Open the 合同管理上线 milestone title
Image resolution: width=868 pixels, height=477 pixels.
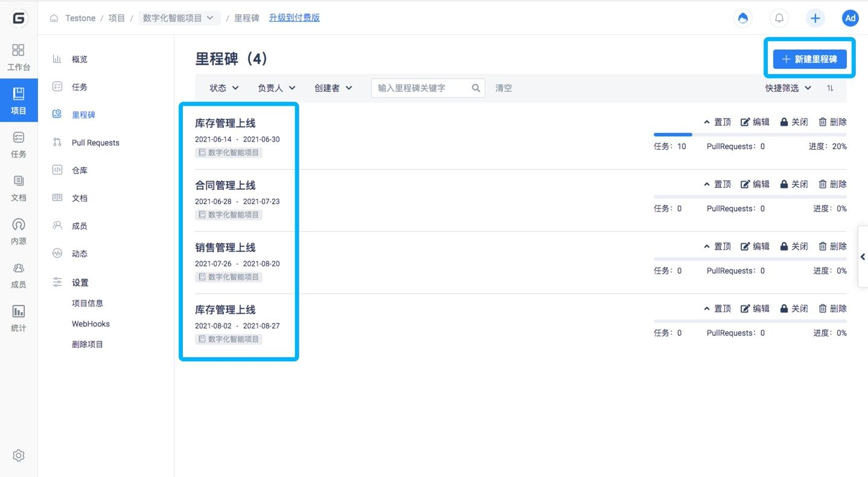coord(225,185)
